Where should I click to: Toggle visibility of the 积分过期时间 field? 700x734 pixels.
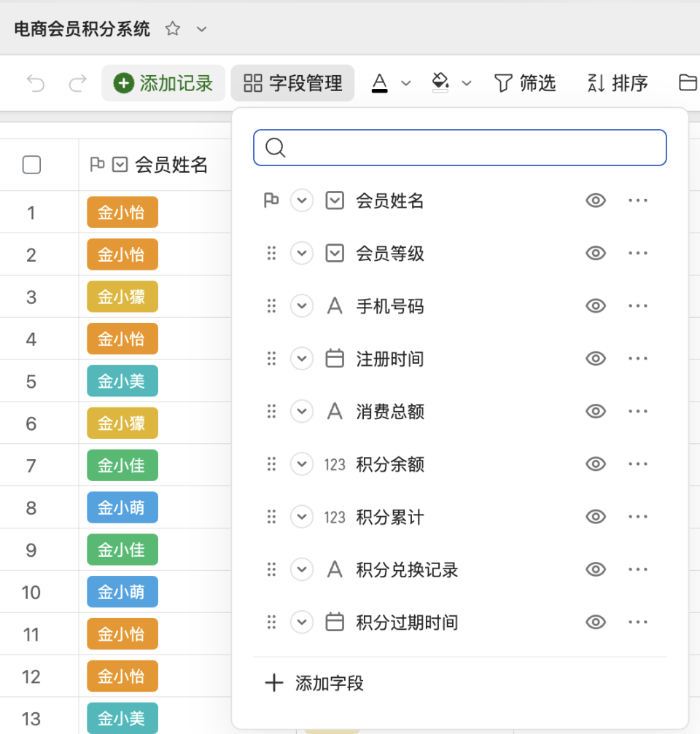click(595, 622)
